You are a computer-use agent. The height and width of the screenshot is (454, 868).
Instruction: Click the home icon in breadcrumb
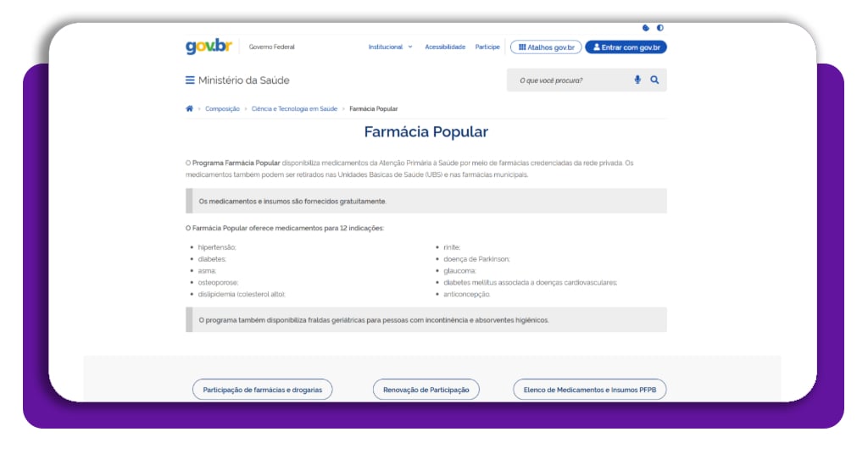189,108
